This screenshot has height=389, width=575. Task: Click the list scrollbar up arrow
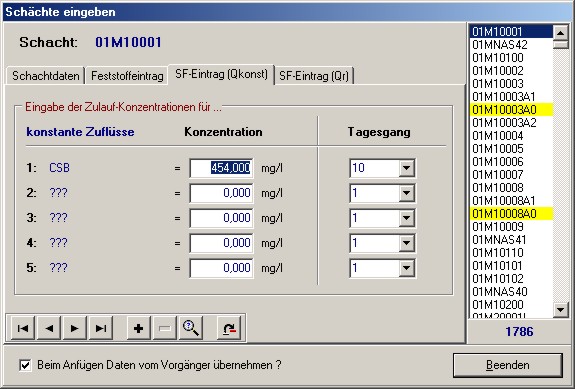click(x=560, y=33)
